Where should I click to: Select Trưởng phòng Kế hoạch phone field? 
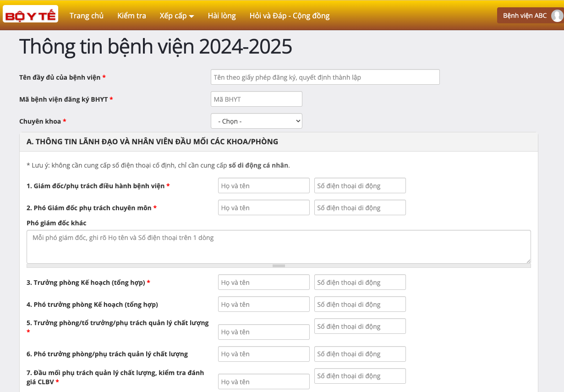(360, 283)
